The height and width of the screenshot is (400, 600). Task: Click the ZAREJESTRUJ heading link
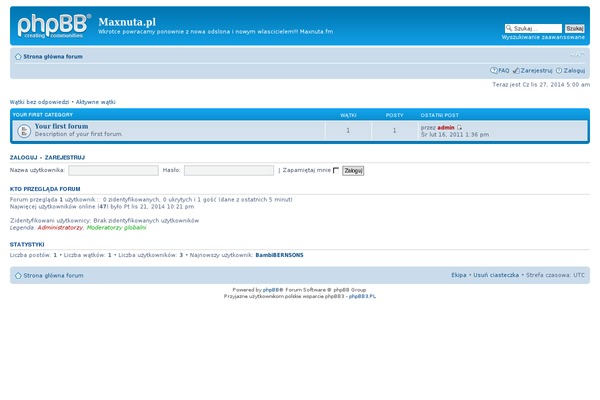65,157
